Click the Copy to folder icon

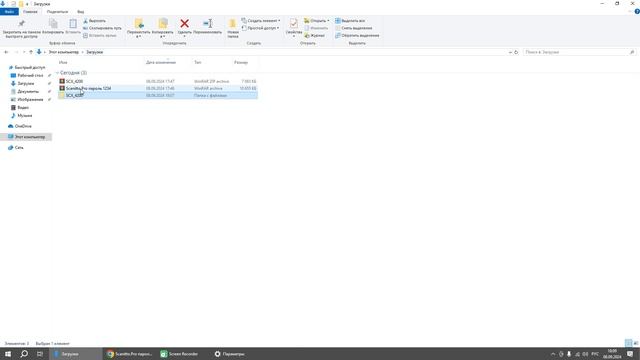(x=163, y=24)
